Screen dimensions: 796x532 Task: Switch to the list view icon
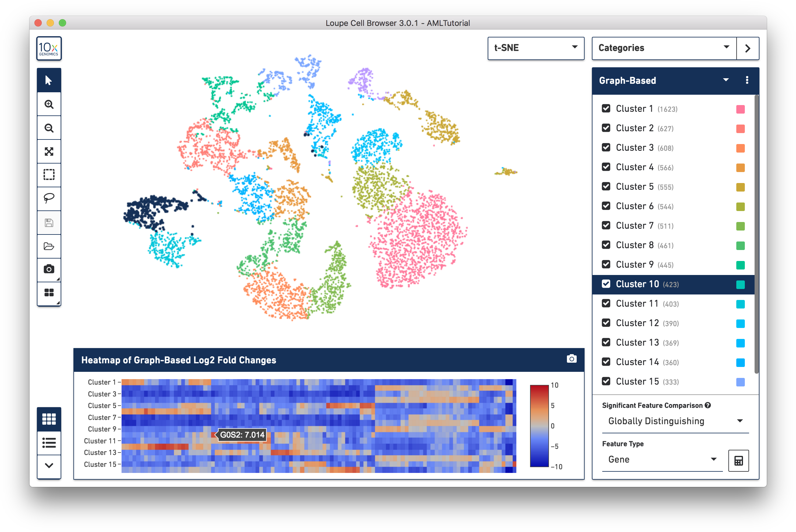tap(49, 443)
